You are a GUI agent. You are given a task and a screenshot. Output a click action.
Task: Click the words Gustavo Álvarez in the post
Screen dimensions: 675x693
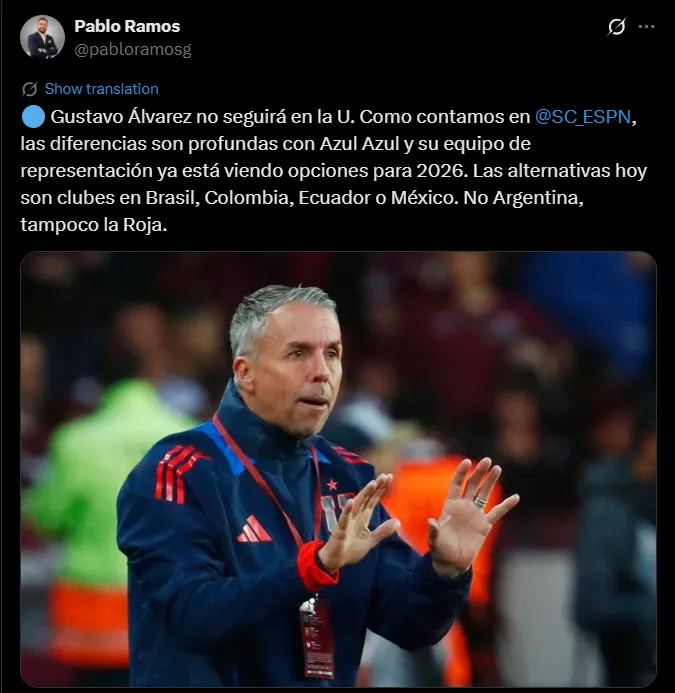(x=121, y=117)
